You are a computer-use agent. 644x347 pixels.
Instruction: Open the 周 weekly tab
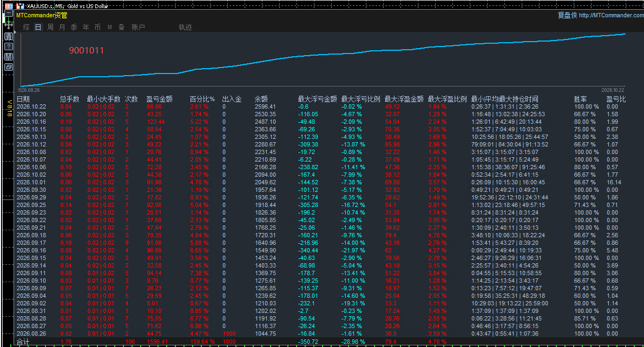pos(50,27)
